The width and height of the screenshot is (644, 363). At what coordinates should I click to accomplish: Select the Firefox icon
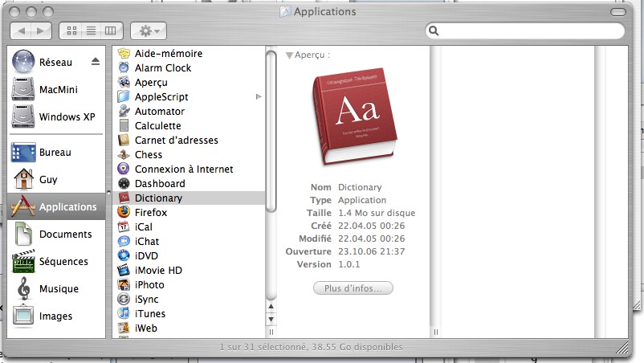[x=124, y=212]
